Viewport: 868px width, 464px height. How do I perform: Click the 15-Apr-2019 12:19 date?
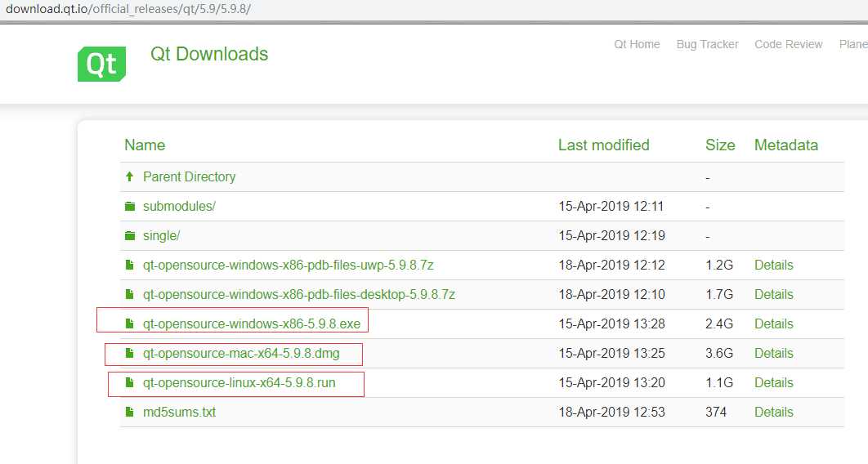pos(611,235)
